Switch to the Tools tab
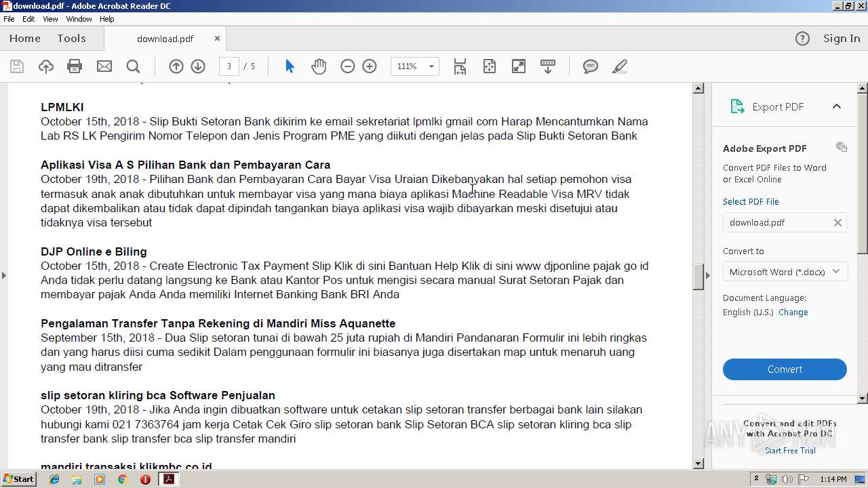Image resolution: width=868 pixels, height=488 pixels. tap(71, 39)
